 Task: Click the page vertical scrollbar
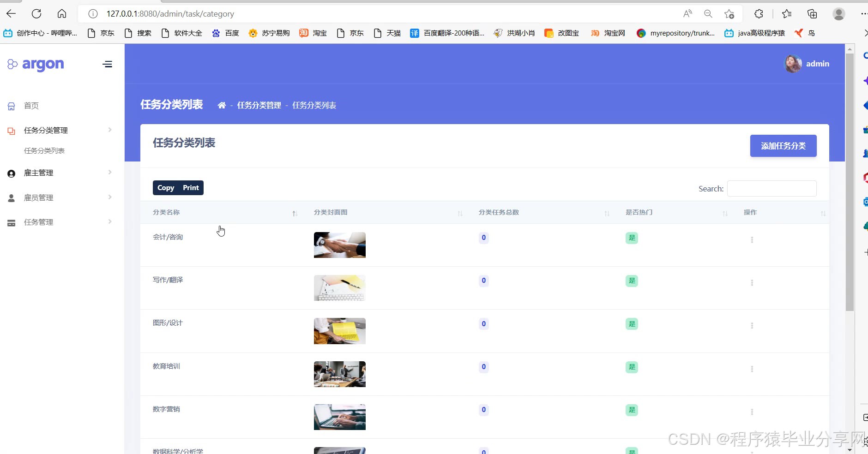(850, 182)
